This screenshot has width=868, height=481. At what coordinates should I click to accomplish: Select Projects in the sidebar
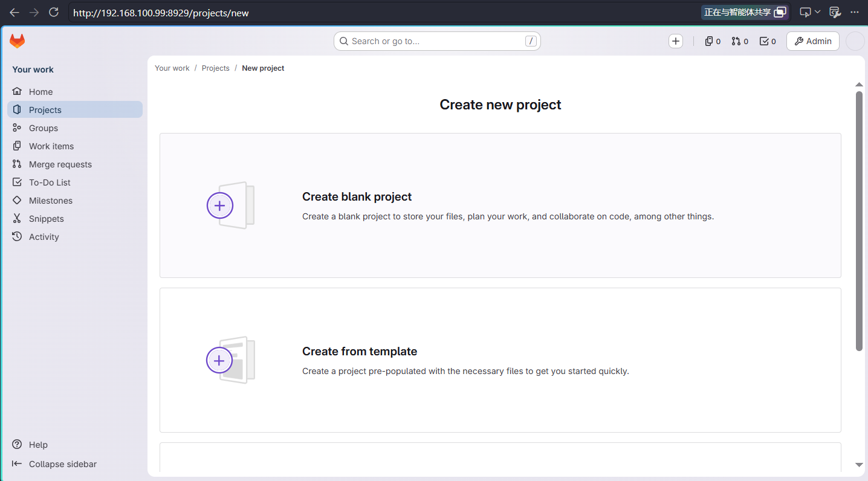(75, 110)
